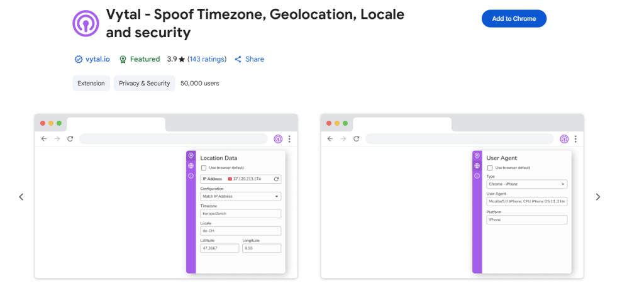Click globe sidebar icon in User Agent panel
This screenshot has width=644, height=288.
pos(477,166)
